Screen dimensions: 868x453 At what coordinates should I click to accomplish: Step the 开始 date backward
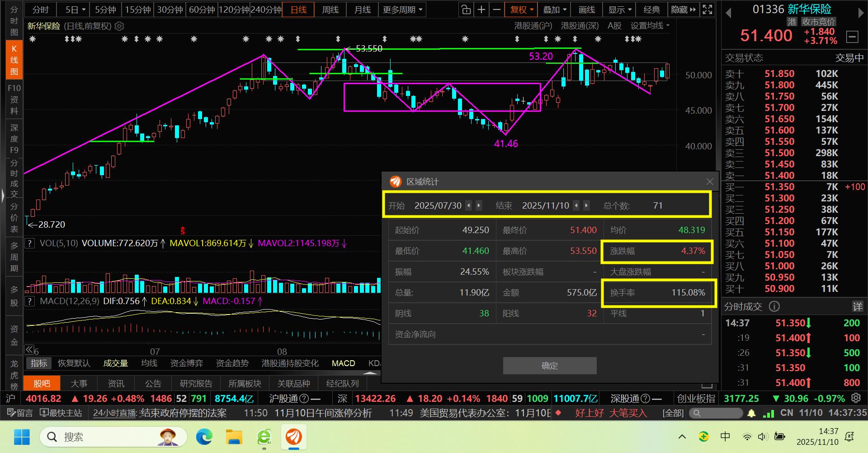coord(469,205)
